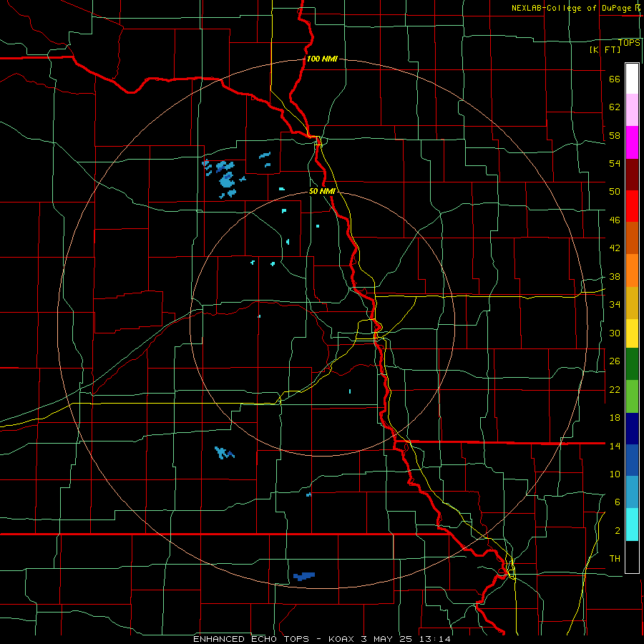Click the dark blue echo near southern range ring

coord(304,576)
